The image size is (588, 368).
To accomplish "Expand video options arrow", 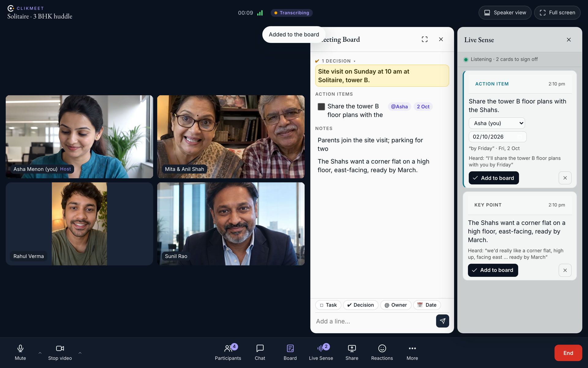I will click(x=80, y=353).
